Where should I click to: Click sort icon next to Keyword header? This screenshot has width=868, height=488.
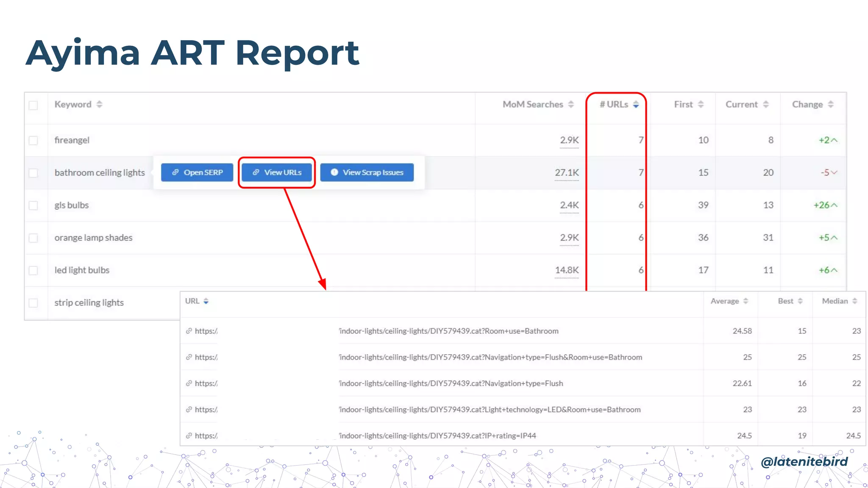[x=99, y=104]
